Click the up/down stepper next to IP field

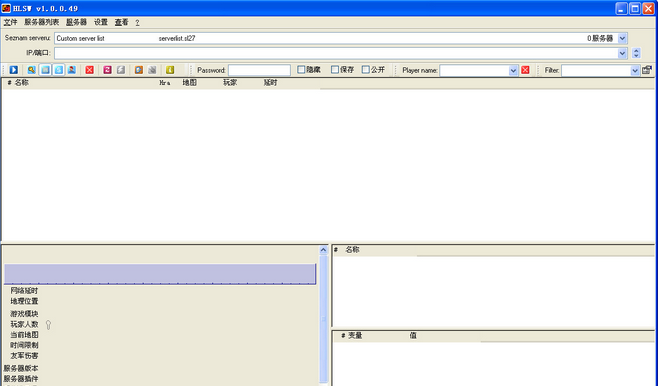coord(636,53)
